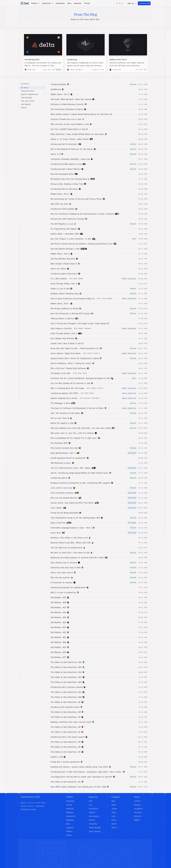171x868 pixels.
Task: Open the Hidden Gems: Part 4 card image
Action: pos(128,44)
